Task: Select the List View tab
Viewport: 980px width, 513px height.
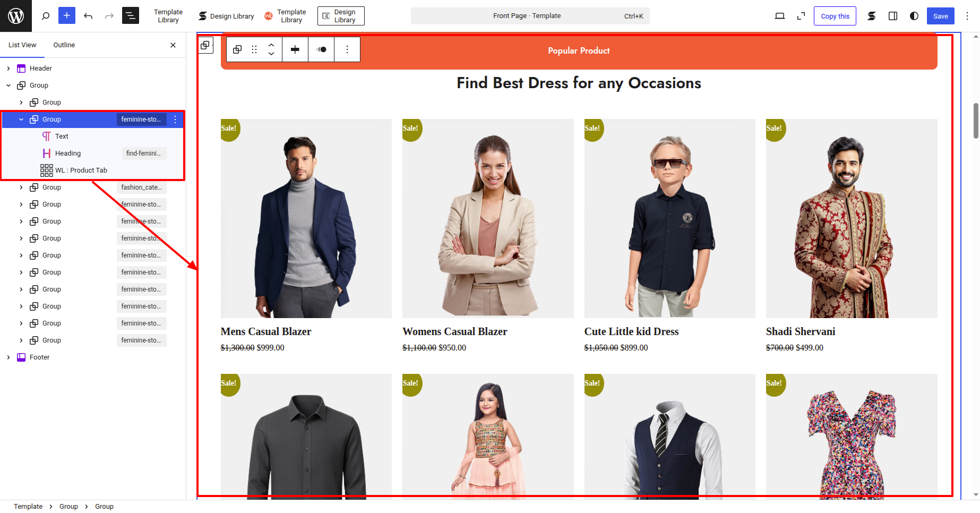Action: pyautogui.click(x=22, y=45)
